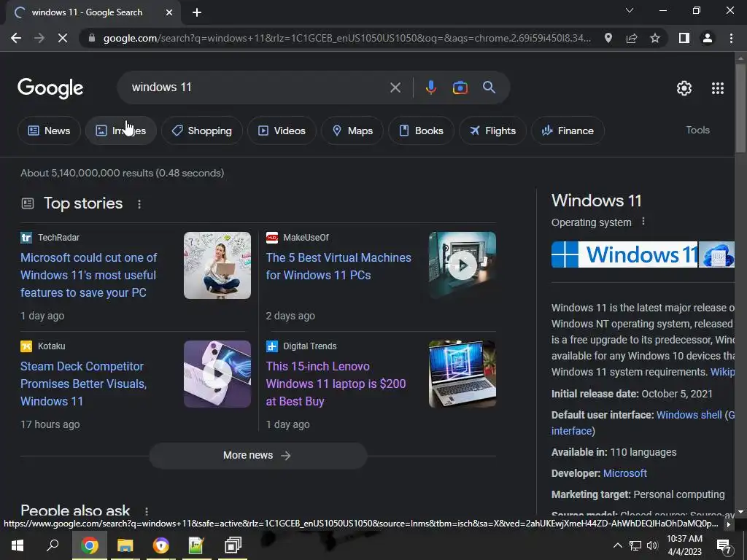Click the Windows Start button
The image size is (747, 560).
coord(18,545)
